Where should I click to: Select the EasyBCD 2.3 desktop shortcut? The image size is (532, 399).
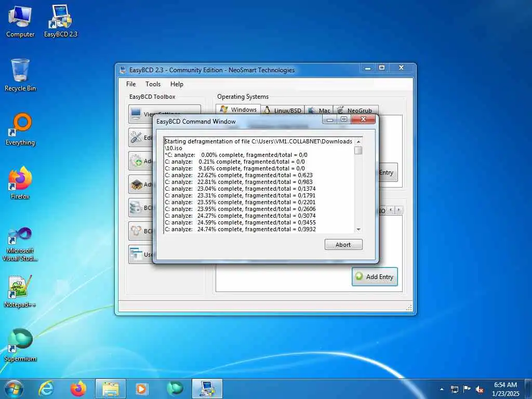61,21
